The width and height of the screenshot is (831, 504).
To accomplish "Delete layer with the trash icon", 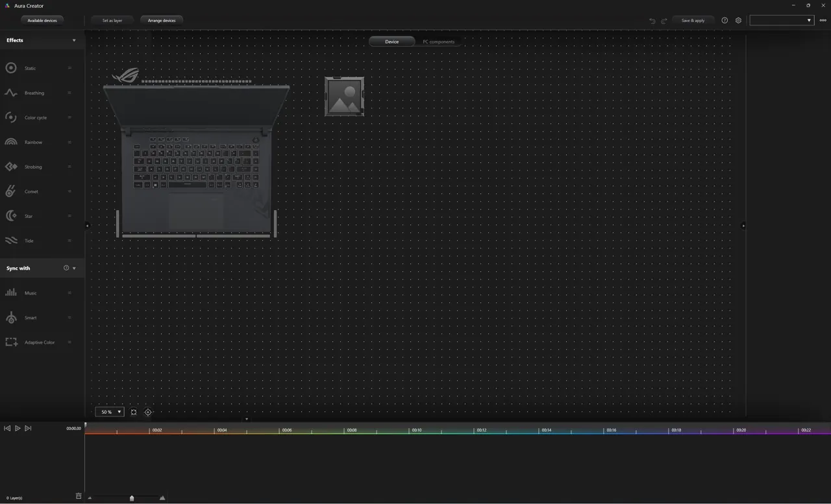I will click(79, 496).
